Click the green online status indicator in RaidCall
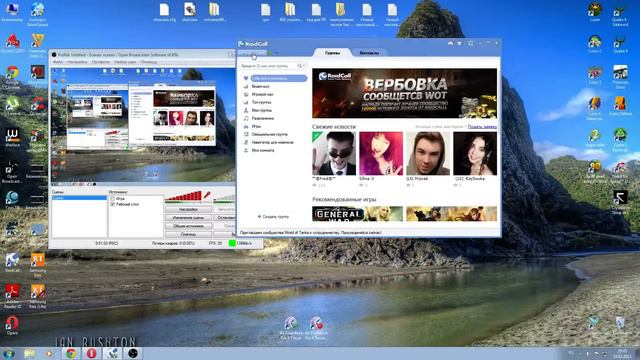 click(x=271, y=53)
